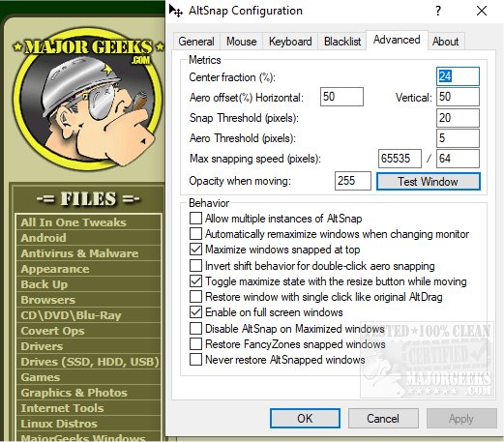Uncheck Maximize windows snapped at top
Image resolution: width=504 pixels, height=442 pixels.
click(195, 250)
